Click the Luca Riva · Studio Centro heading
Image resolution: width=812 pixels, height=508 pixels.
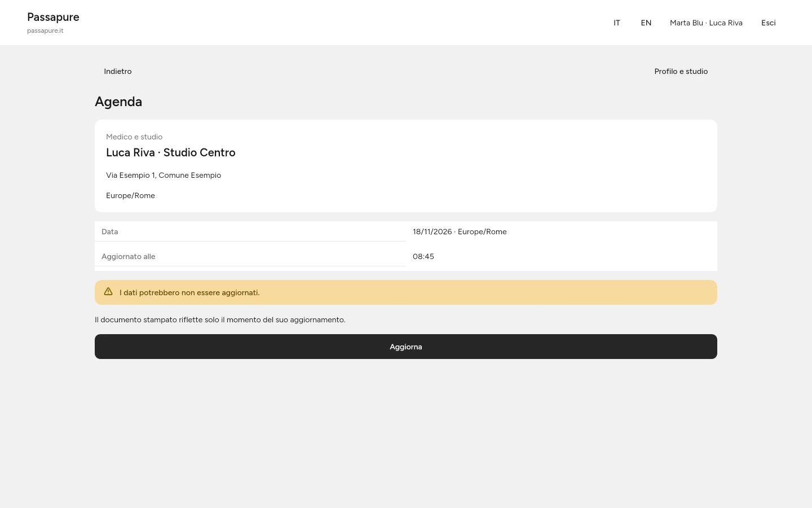click(x=171, y=152)
